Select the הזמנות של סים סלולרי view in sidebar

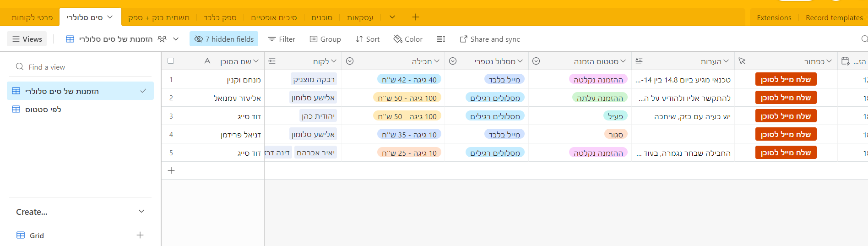pos(80,91)
